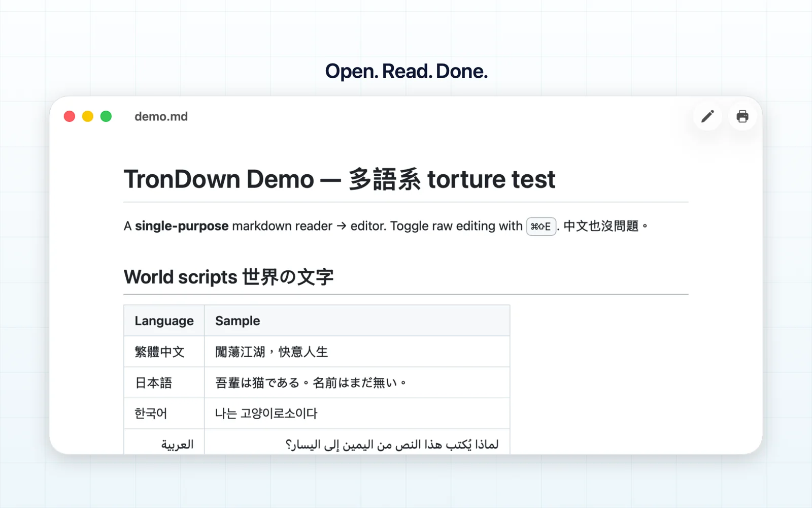Click the Japanese sample sentence cell
The width and height of the screenshot is (812, 508).
357,383
